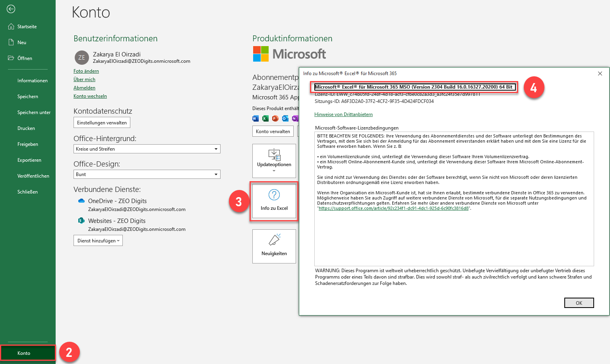Open the support.office.com article link
The height and width of the screenshot is (364, 610).
[394, 208]
